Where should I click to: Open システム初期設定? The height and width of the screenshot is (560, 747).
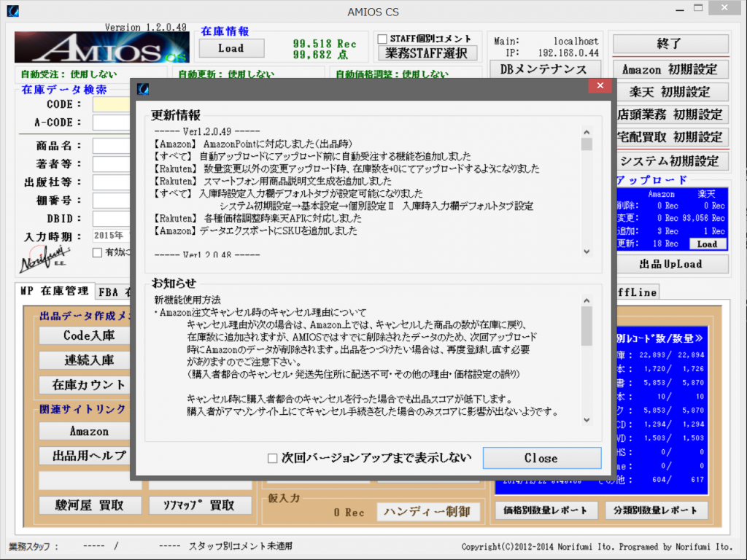pos(672,161)
